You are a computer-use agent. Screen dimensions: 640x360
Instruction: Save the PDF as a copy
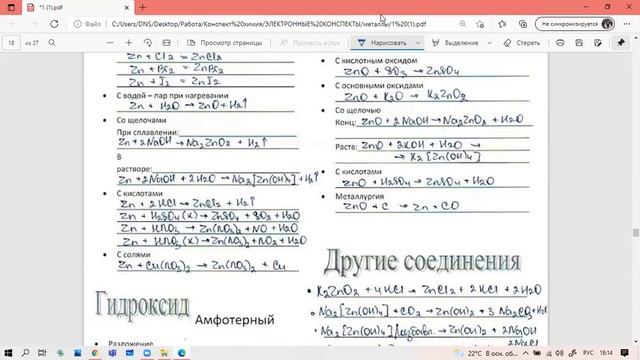pos(598,42)
